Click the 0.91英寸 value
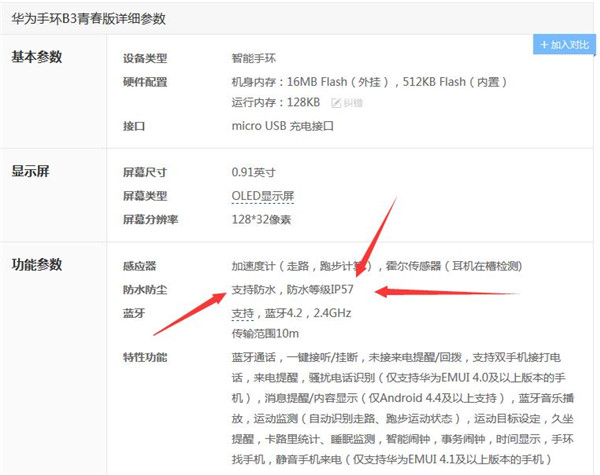The image size is (600, 475). [x=253, y=172]
